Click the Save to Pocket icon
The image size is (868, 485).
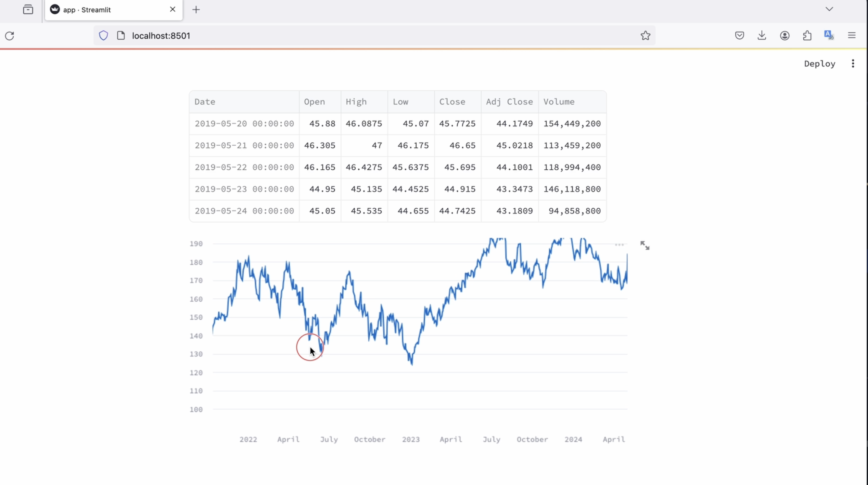pyautogui.click(x=740, y=35)
